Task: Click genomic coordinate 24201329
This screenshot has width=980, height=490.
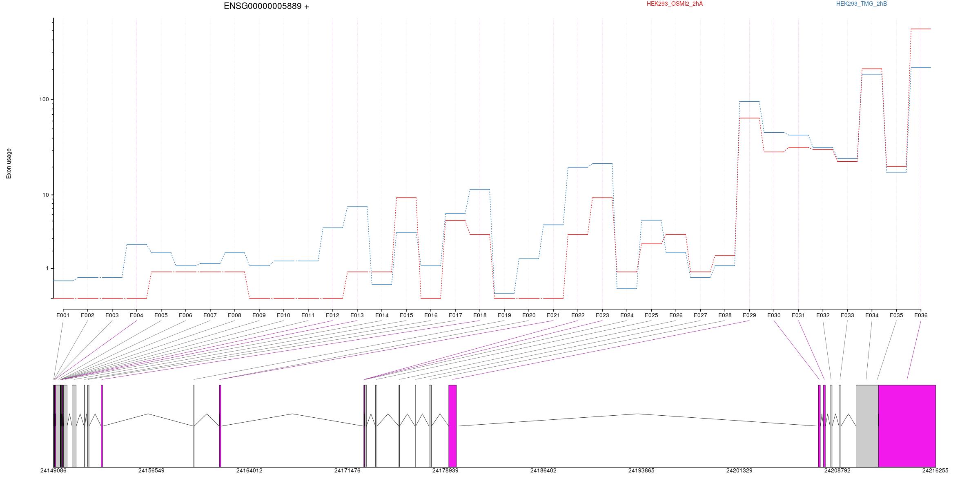Action: pyautogui.click(x=739, y=471)
